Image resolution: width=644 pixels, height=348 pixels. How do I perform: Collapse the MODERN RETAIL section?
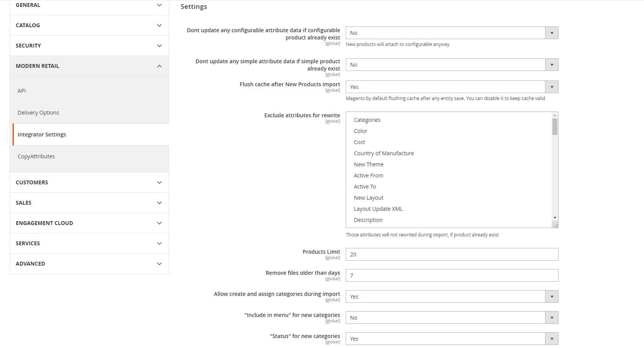(89, 66)
